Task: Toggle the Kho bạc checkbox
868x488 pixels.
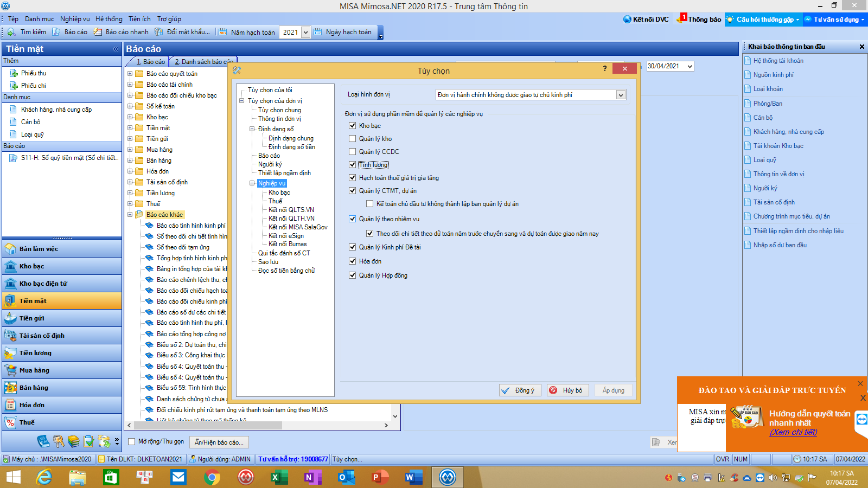Action: 353,126
